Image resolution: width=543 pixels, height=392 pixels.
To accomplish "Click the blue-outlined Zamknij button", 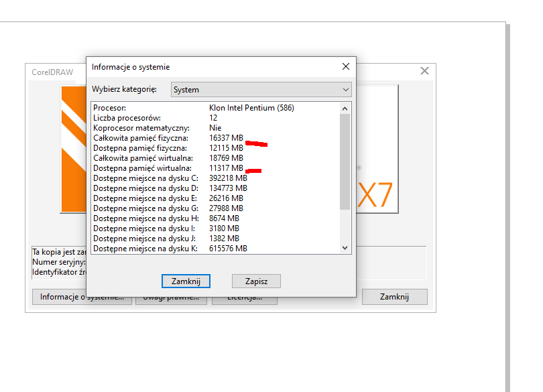I will click(x=186, y=281).
